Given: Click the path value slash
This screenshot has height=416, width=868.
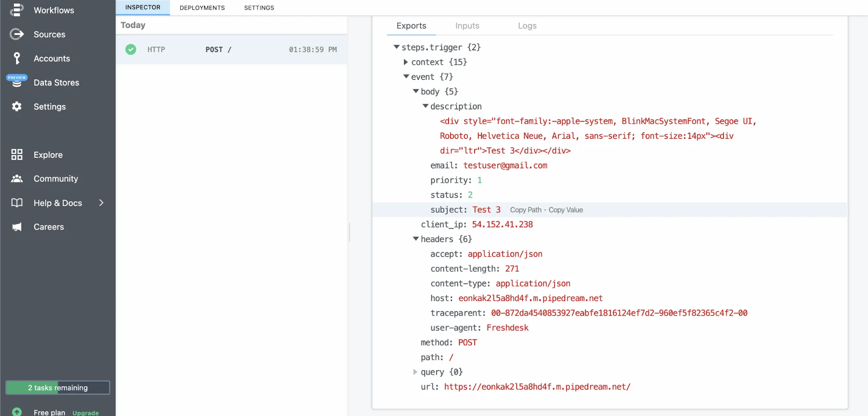Looking at the screenshot, I should 451,357.
